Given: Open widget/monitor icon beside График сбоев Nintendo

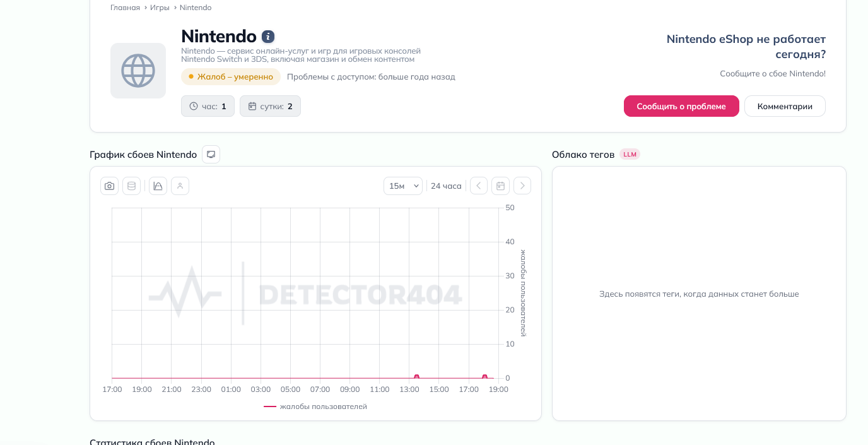Looking at the screenshot, I should click(211, 154).
